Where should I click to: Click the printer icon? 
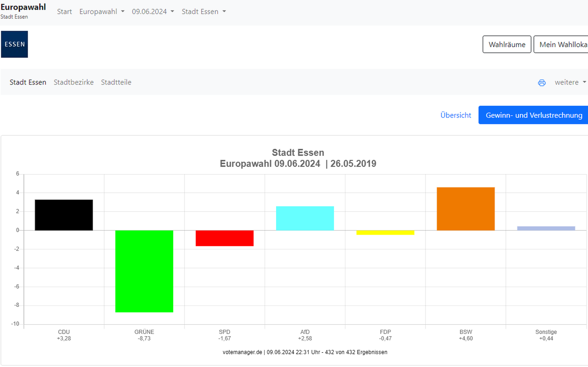(542, 83)
